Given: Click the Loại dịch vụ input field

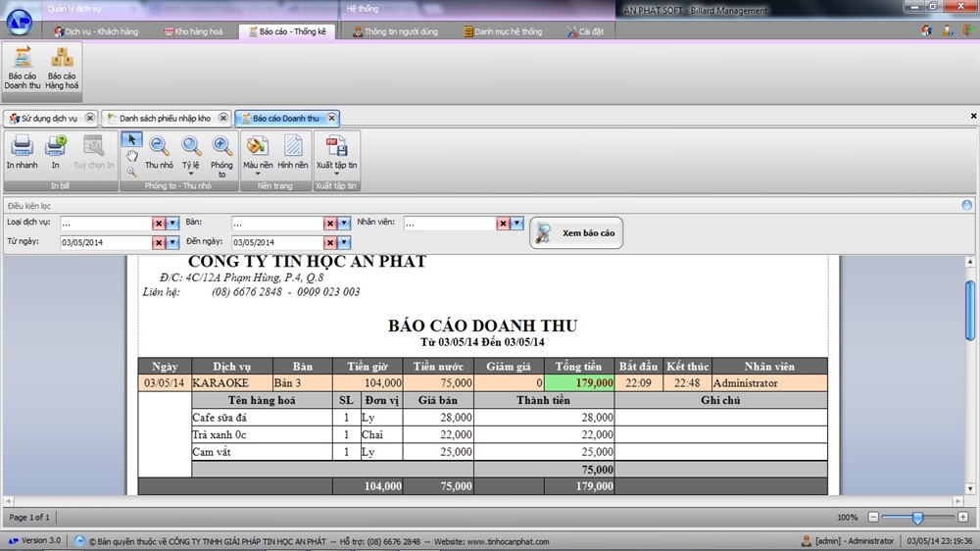Looking at the screenshot, I should point(106,224).
